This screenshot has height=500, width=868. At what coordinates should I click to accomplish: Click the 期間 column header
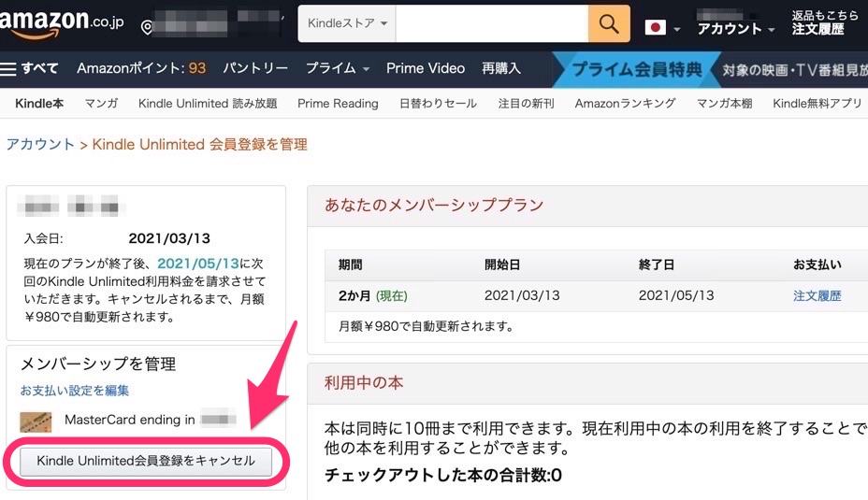pyautogui.click(x=351, y=264)
